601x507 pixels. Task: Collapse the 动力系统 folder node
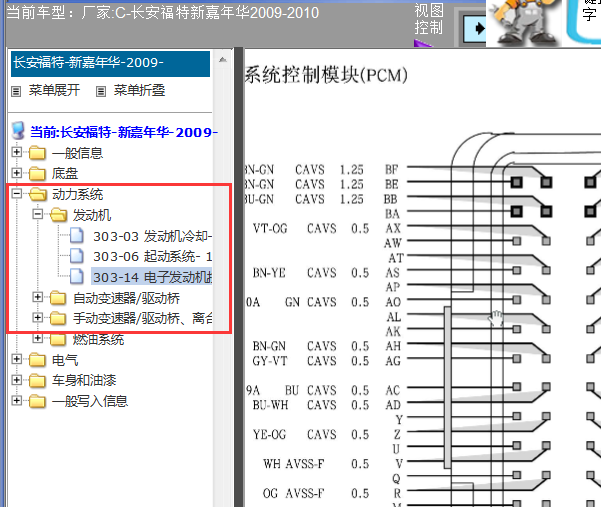coord(16,194)
